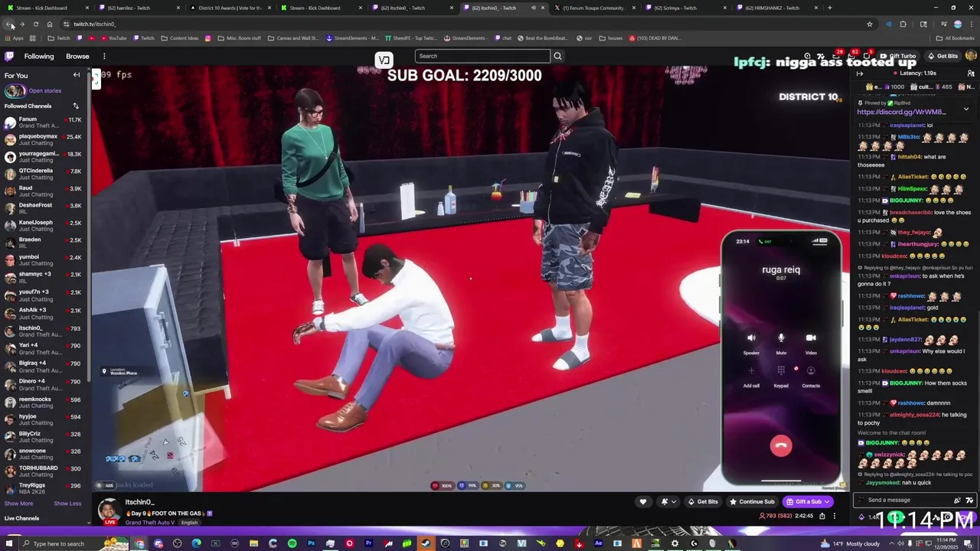980x551 pixels.
Task: Expand the Gift a Sub dropdown
Action: (827, 501)
